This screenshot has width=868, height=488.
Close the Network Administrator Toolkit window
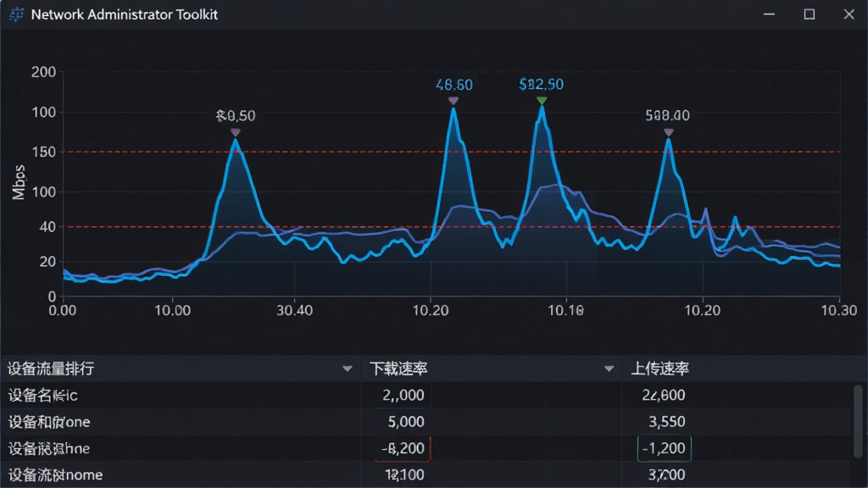849,14
